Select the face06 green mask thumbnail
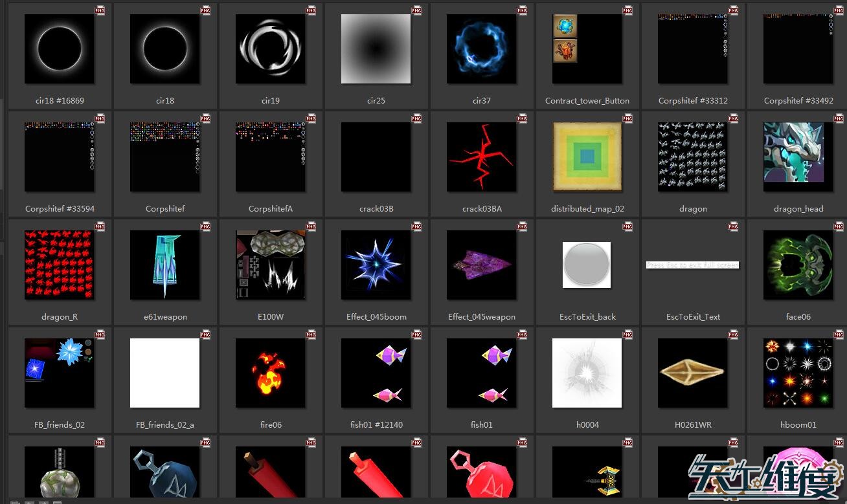This screenshot has width=847, height=504. pyautogui.click(x=798, y=265)
